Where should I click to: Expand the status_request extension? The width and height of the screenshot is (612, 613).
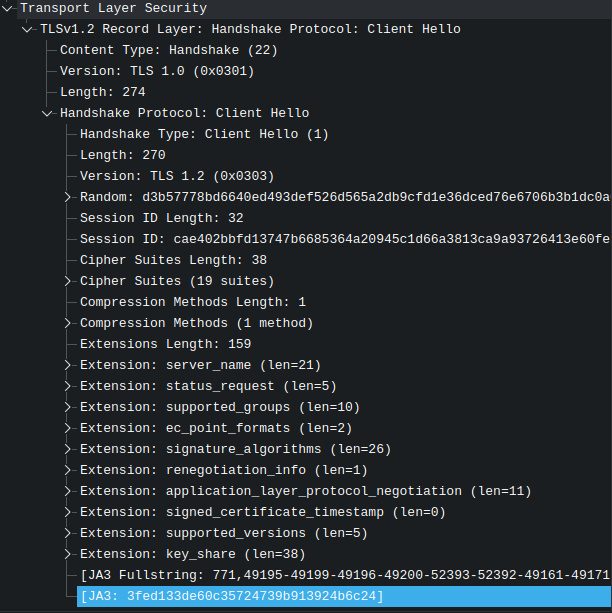point(67,386)
